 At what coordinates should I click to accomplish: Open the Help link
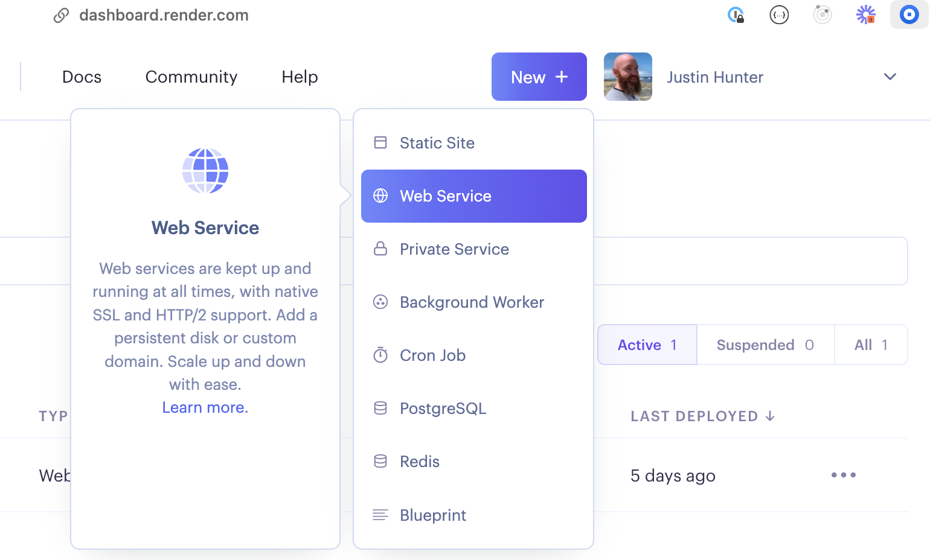[300, 77]
